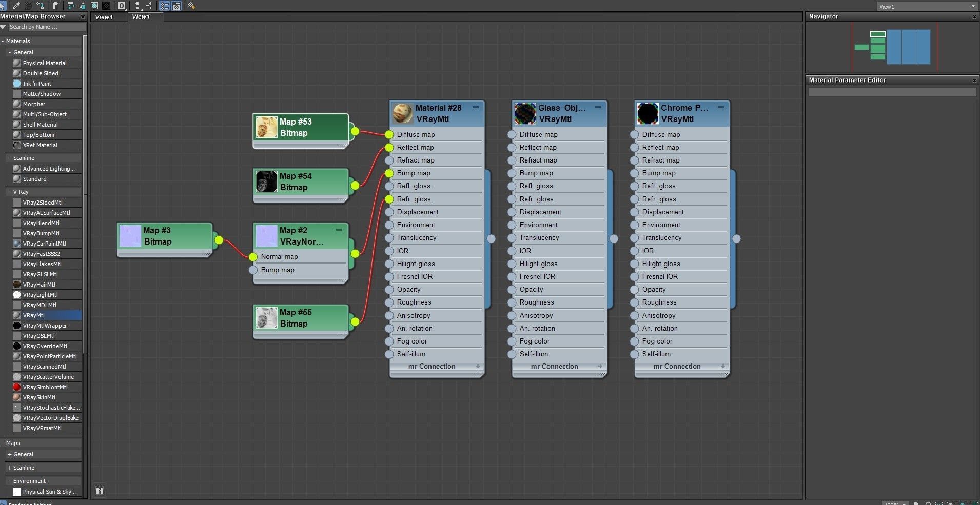The width and height of the screenshot is (980, 505).
Task: Expand the Maps Scanline subgroup
Action: point(10,468)
